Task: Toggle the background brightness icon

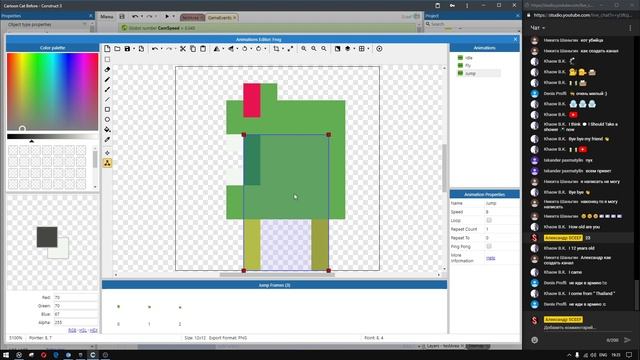Action: pyautogui.click(x=338, y=49)
